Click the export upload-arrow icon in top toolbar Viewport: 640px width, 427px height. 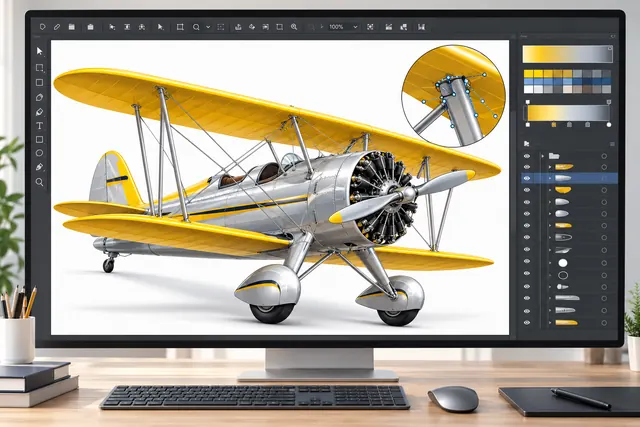click(x=238, y=27)
